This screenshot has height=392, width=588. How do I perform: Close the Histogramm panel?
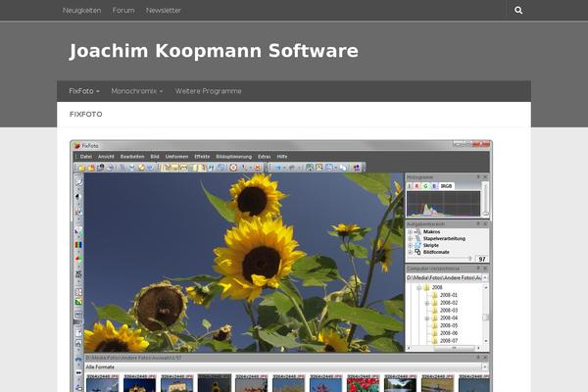coord(485,177)
